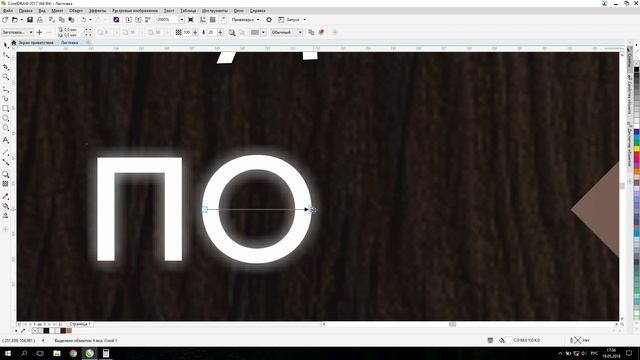Click the Copy shadow properties icon
This screenshot has height=360, width=640.
(x=311, y=32)
